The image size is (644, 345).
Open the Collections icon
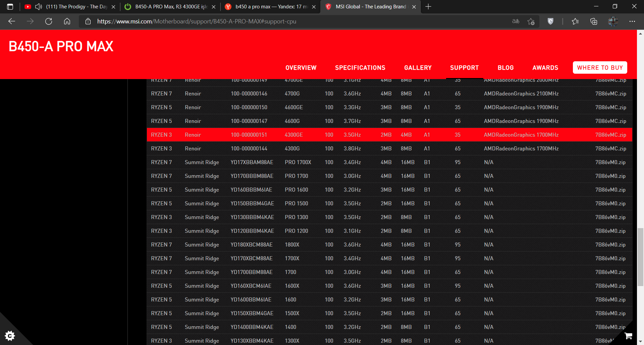594,21
